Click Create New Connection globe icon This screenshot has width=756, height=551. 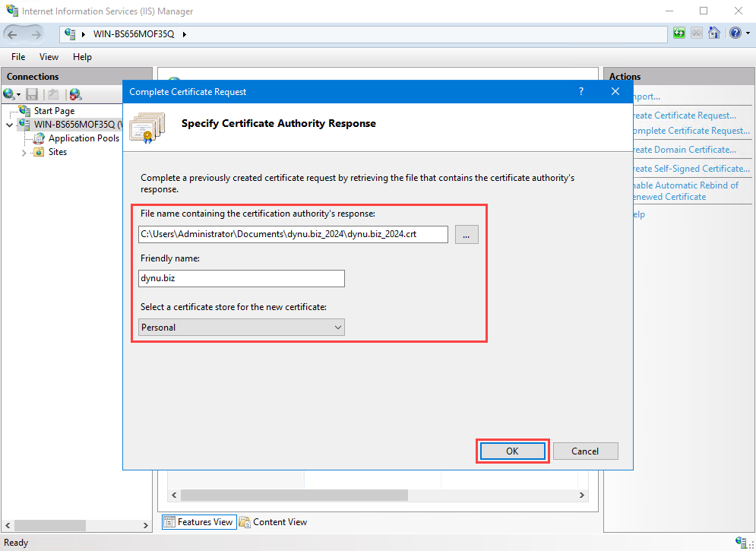[x=9, y=93]
